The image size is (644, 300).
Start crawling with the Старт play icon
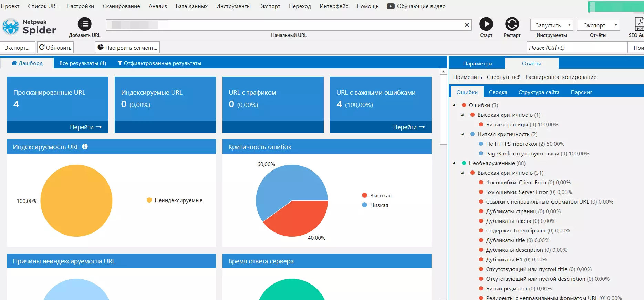486,24
